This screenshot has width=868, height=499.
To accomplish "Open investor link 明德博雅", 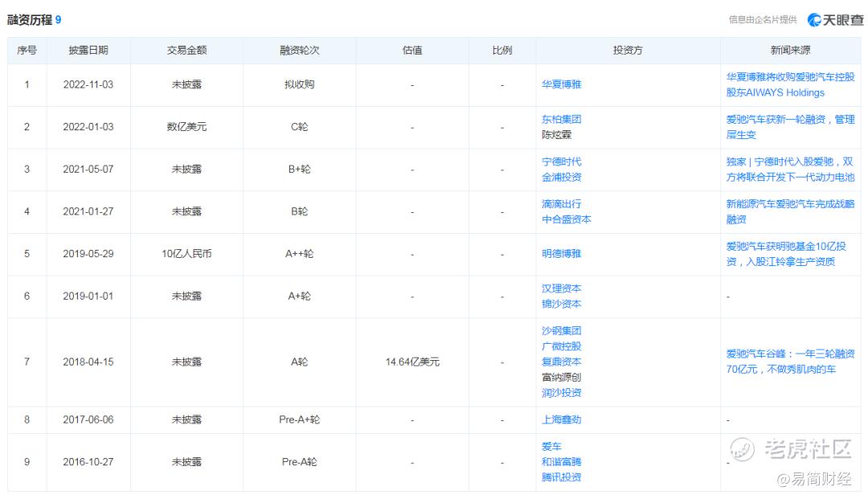I will [x=561, y=253].
